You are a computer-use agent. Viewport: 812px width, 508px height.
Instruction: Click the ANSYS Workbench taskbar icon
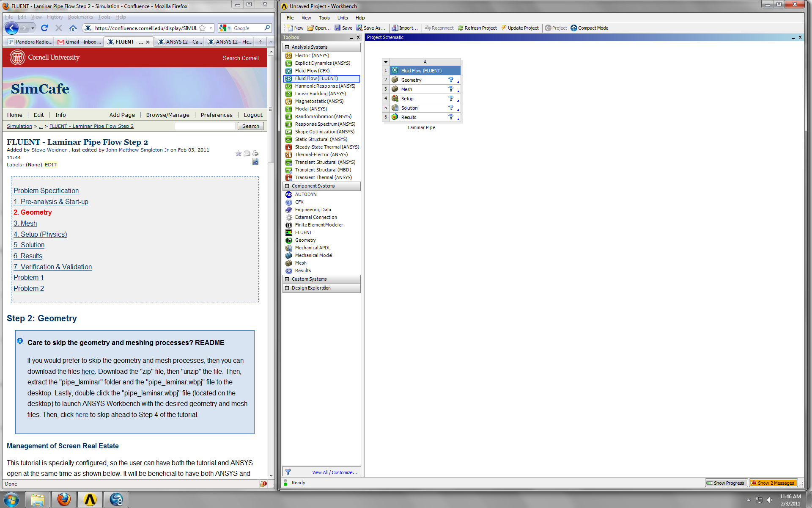90,500
